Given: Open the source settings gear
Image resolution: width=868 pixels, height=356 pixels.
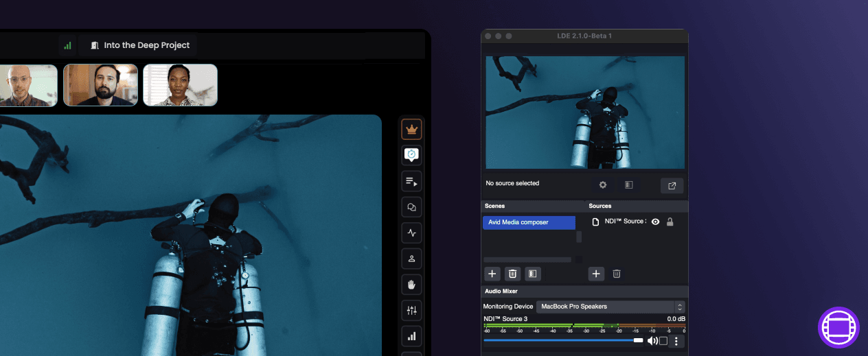Looking at the screenshot, I should pyautogui.click(x=603, y=185).
